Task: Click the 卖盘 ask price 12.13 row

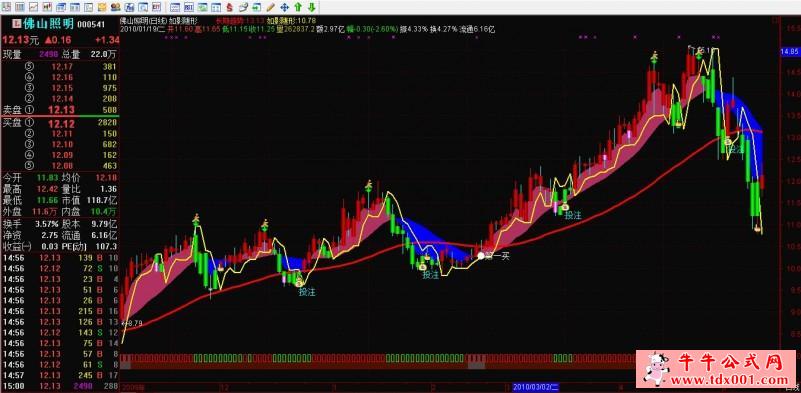Action: (x=60, y=109)
